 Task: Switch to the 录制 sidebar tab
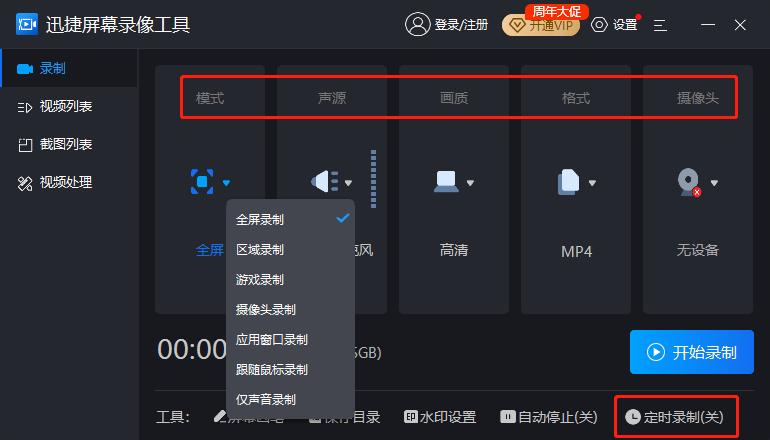[x=69, y=68]
